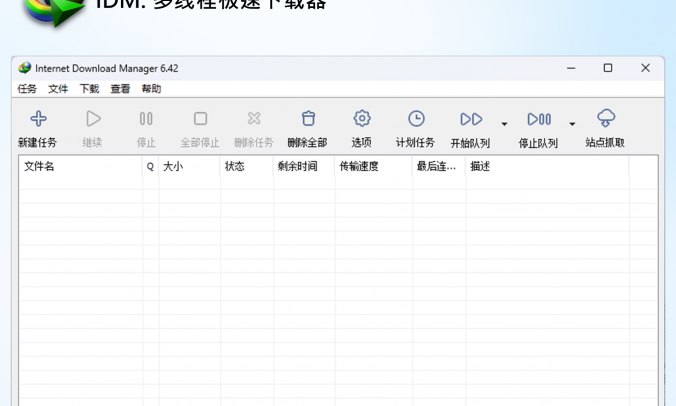Open the 任务 menu

27,89
